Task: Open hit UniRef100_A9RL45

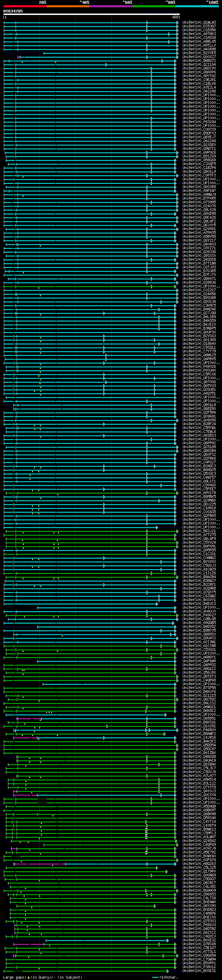Action: (199, 41)
